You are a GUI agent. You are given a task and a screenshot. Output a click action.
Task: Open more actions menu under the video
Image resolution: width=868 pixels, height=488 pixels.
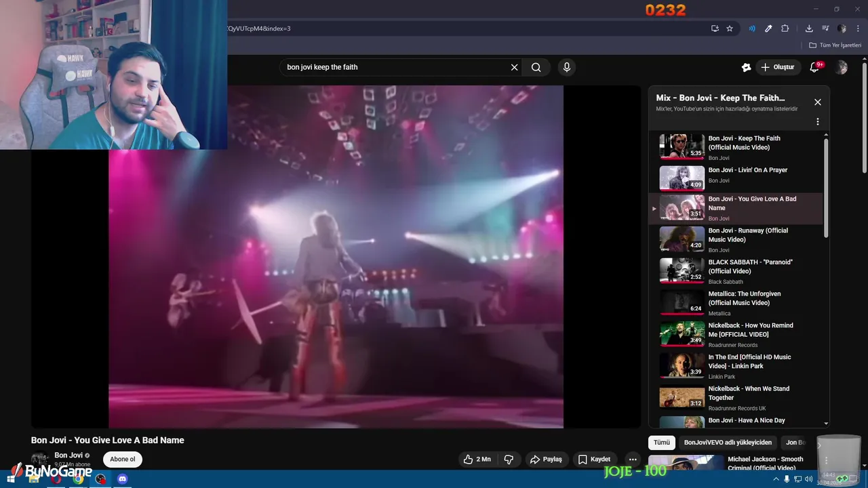(x=633, y=460)
